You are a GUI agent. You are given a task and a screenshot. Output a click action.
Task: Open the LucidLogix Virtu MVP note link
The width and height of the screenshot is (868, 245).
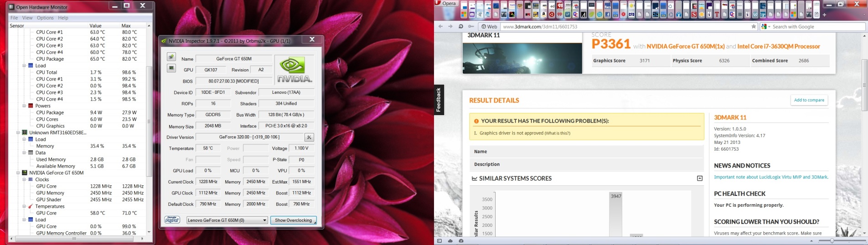click(771, 177)
